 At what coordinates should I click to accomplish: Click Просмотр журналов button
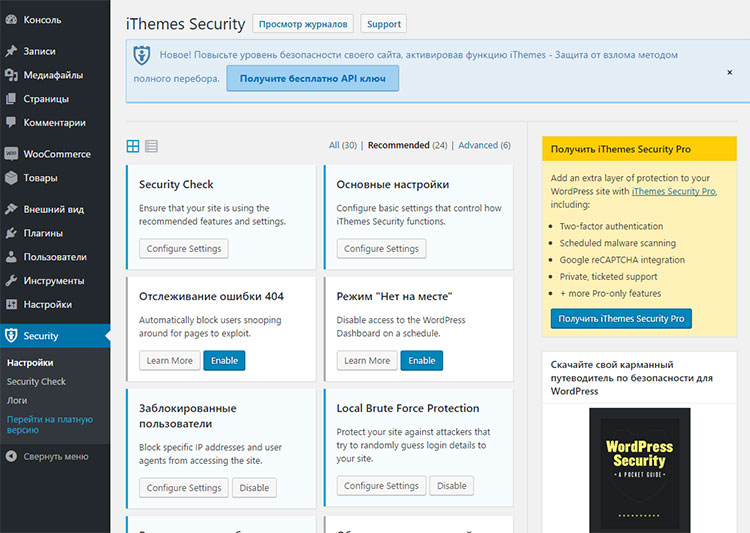point(303,24)
